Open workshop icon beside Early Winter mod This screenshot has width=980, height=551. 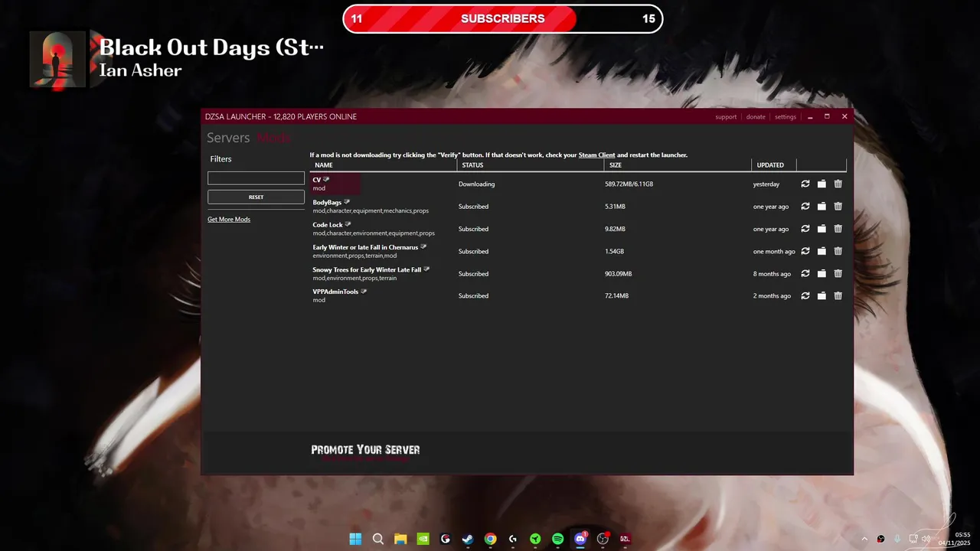(x=423, y=246)
